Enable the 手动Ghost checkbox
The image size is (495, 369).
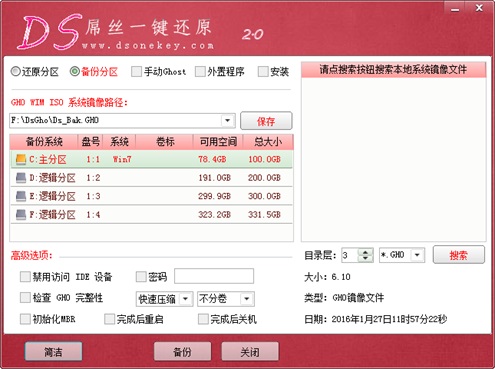[136, 71]
